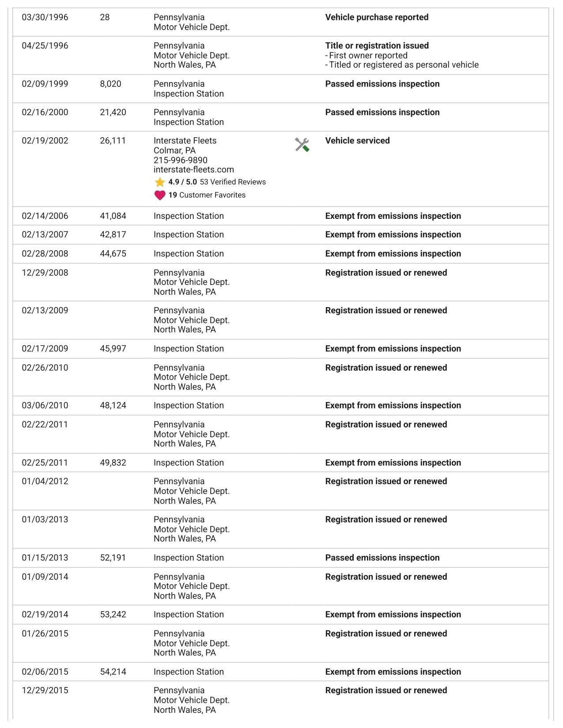Select the 02/14/2006 Exempt from emissions inspection row
The height and width of the screenshot is (728, 563).
[x=281, y=216]
